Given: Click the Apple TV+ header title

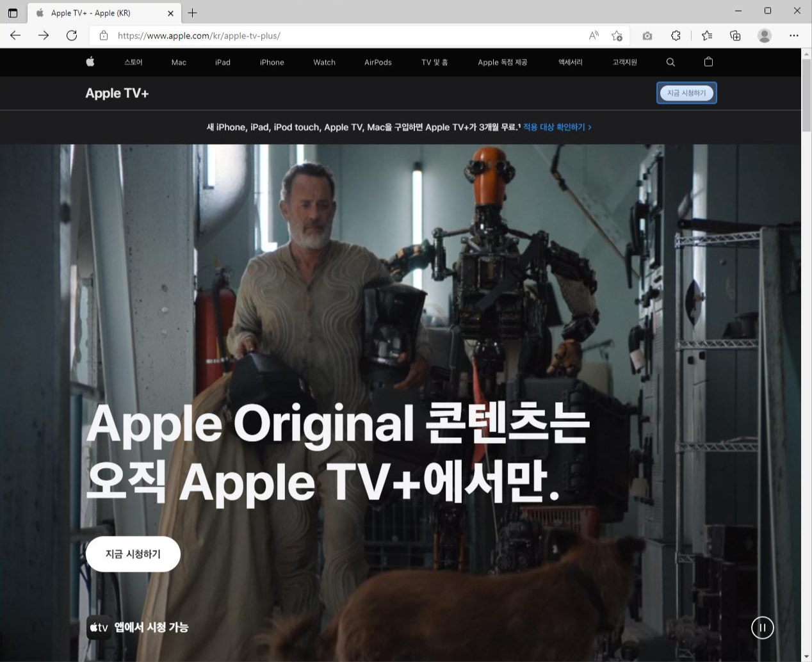Looking at the screenshot, I should pyautogui.click(x=117, y=93).
